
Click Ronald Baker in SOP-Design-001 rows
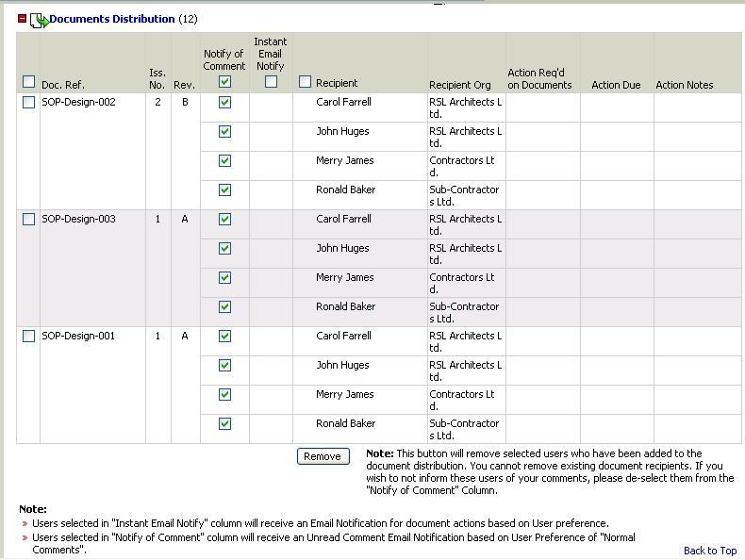pyautogui.click(x=345, y=423)
